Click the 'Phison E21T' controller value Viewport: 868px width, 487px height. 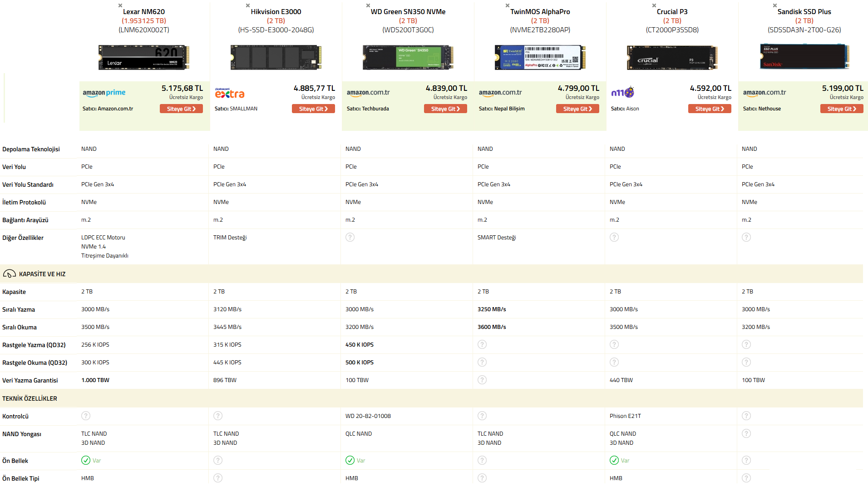[625, 416]
